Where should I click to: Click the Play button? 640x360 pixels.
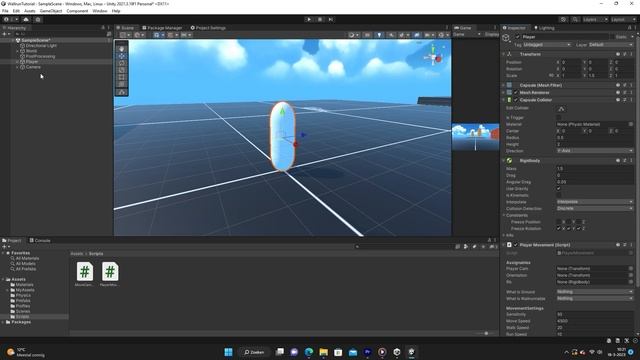pos(309,19)
